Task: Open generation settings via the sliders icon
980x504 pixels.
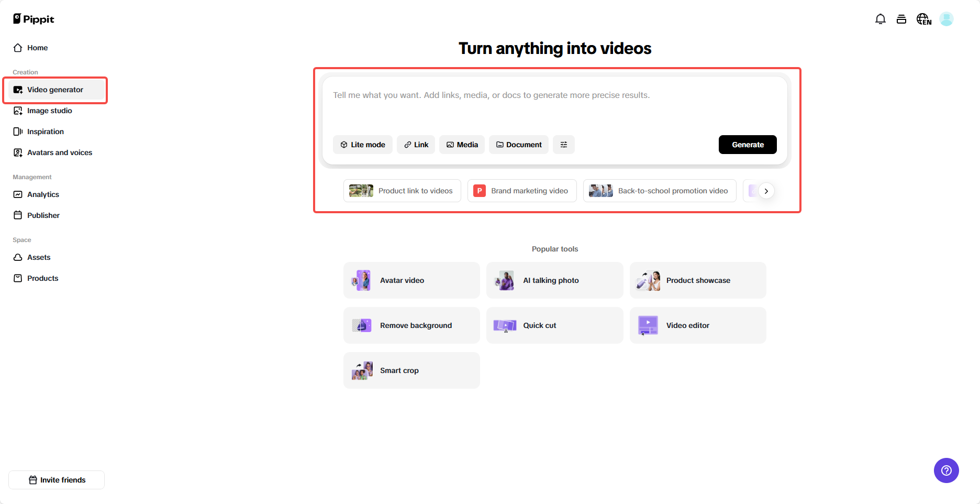Action: point(564,145)
